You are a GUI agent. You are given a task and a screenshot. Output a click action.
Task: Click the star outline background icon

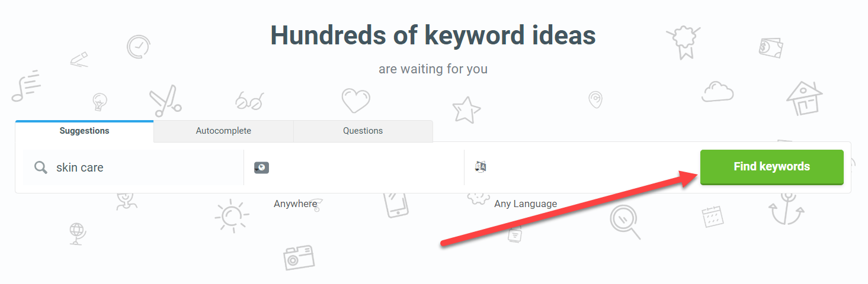tap(466, 110)
